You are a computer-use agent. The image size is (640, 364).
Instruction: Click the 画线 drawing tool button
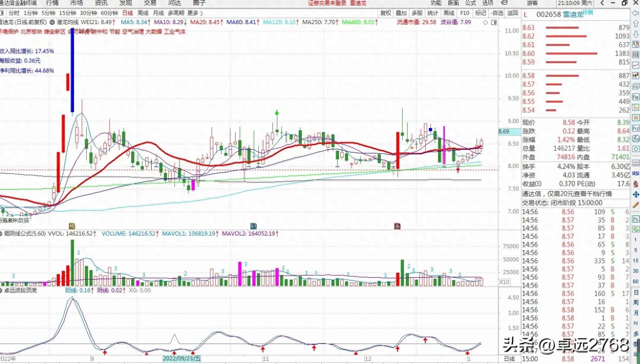point(448,13)
